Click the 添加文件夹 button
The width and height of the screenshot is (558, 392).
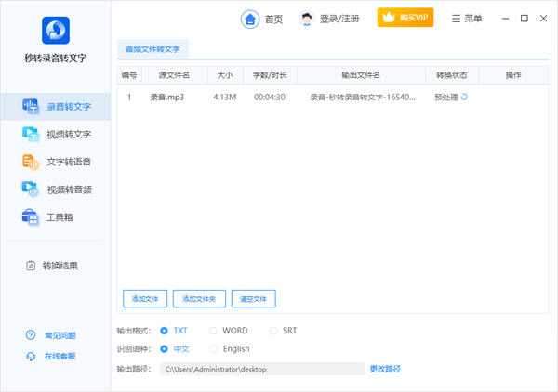point(199,299)
